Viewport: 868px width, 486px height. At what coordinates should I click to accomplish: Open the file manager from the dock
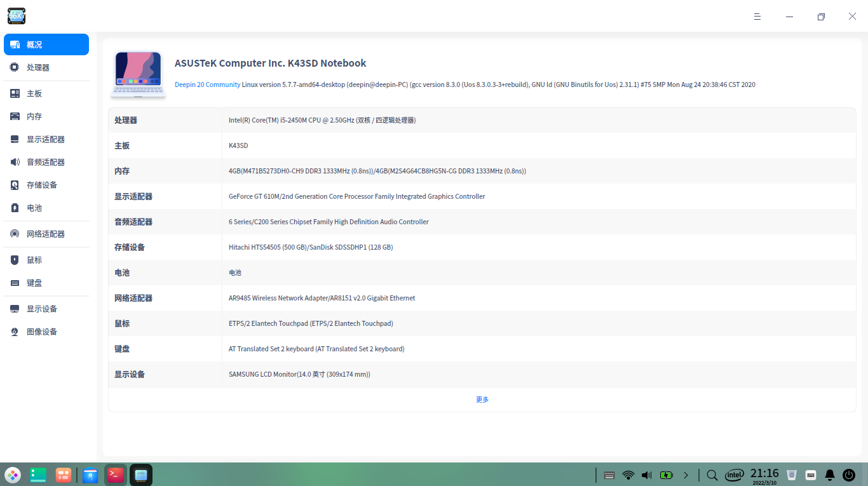[x=90, y=475]
